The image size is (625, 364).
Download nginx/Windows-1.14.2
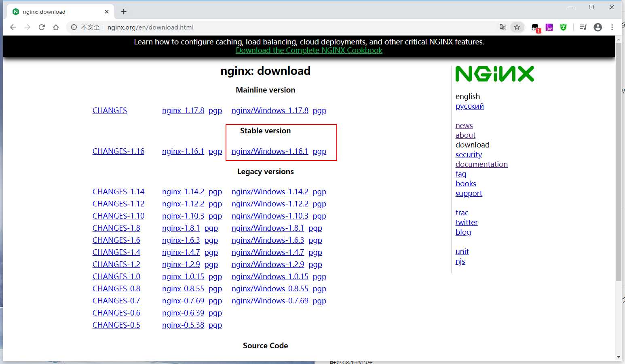click(270, 191)
